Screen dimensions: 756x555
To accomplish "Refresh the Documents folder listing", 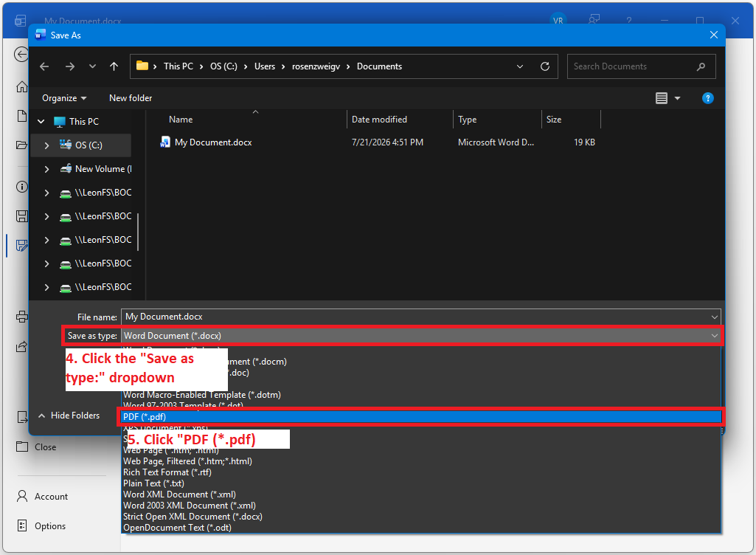I will [x=545, y=66].
